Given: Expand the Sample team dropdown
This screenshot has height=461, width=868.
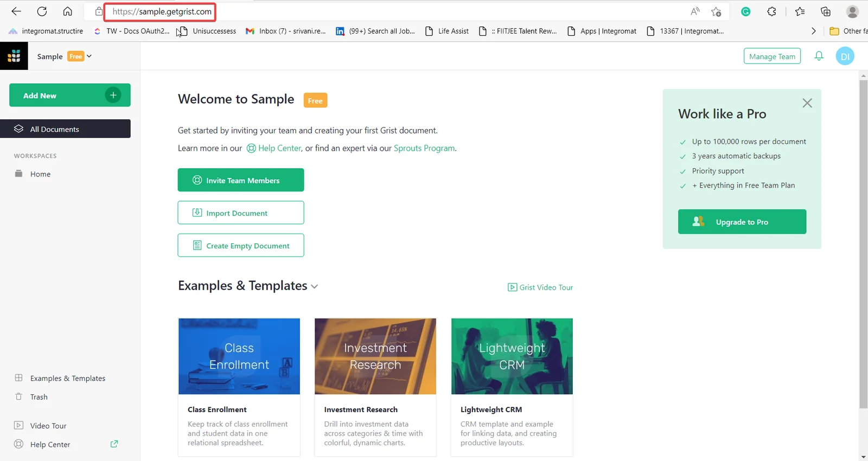Looking at the screenshot, I should pos(64,56).
